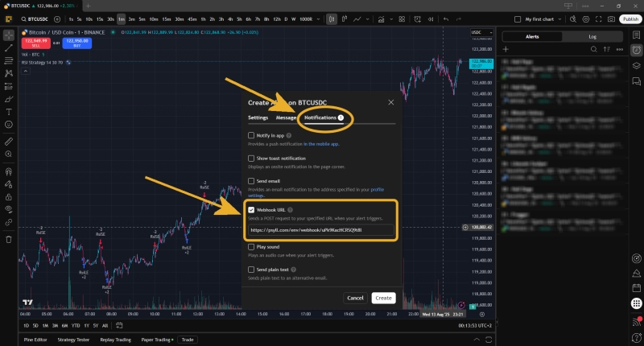Screen dimensions: 644x346
Task: Sort the alerts list
Action: coord(607,49)
